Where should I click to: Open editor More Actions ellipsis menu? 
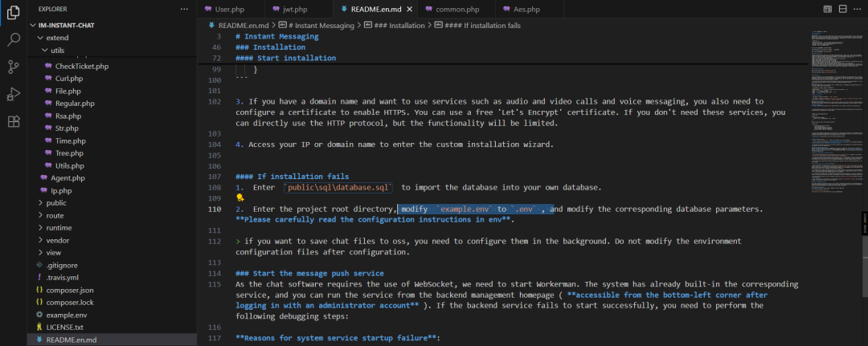tap(858, 9)
